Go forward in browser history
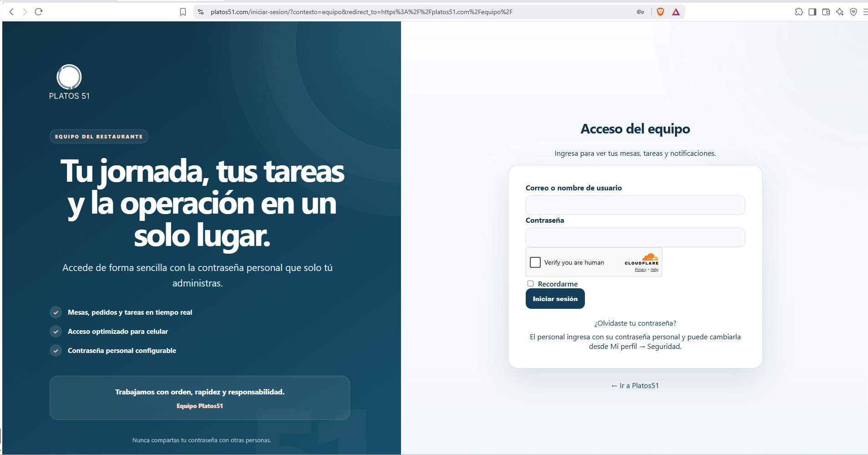 (25, 12)
